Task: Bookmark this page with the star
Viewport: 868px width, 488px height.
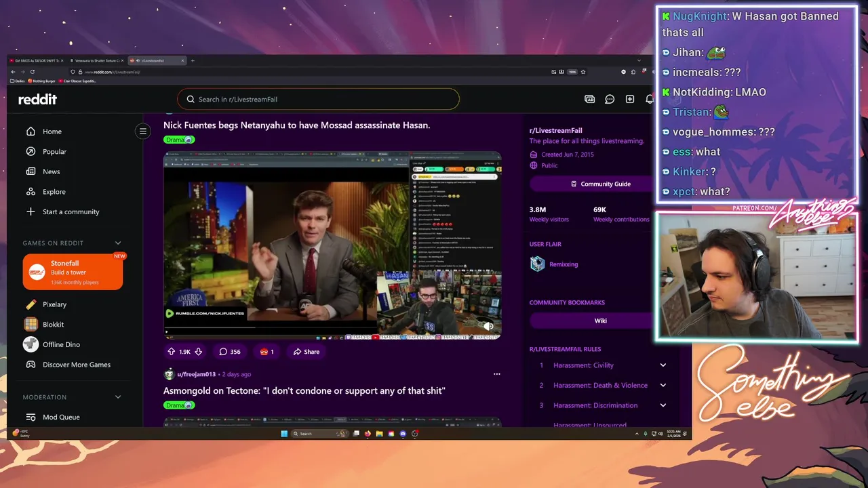Action: point(583,72)
